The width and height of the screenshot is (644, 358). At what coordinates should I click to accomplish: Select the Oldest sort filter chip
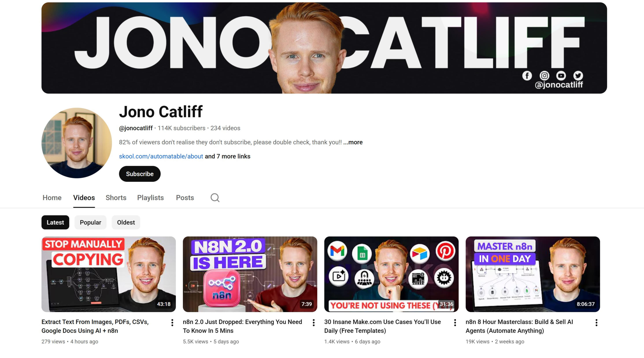click(126, 222)
